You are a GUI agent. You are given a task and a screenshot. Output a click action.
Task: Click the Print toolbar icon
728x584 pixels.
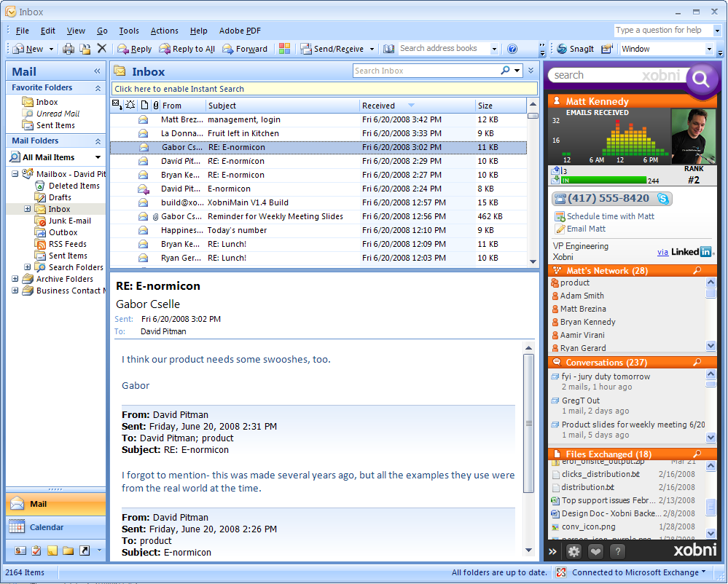69,49
